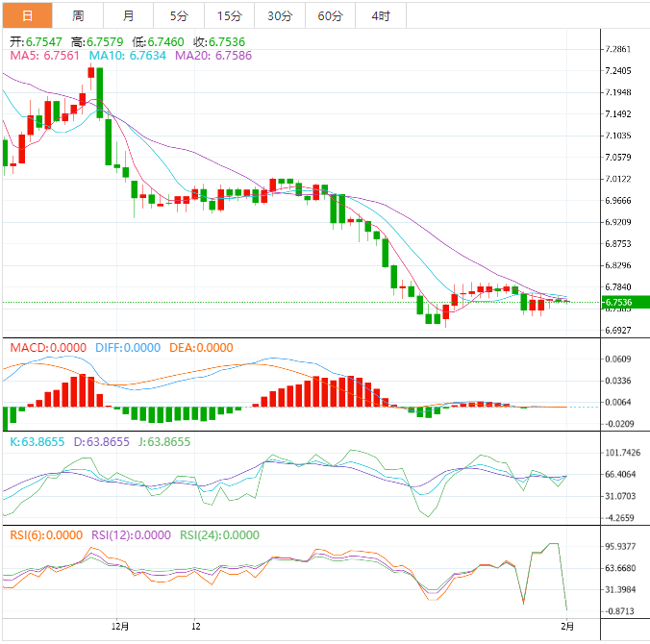
Task: Open the 4时 timeframe tab
Action: [x=380, y=15]
